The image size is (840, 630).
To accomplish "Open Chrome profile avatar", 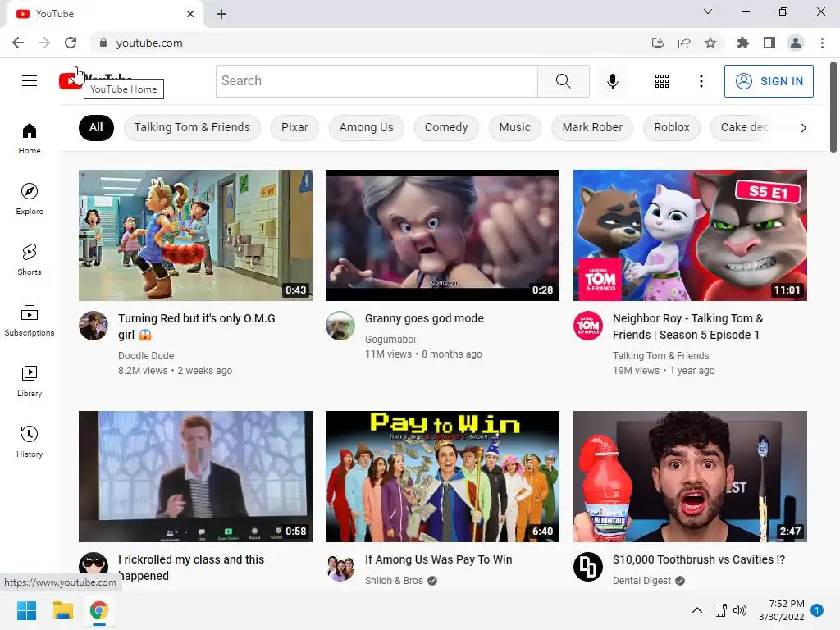I will click(796, 43).
